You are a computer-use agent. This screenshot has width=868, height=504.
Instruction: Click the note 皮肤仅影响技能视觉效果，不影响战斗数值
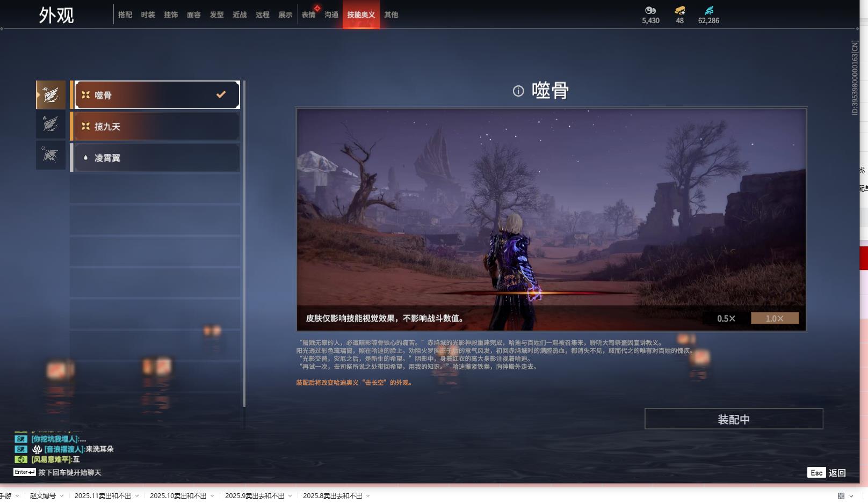[385, 318]
